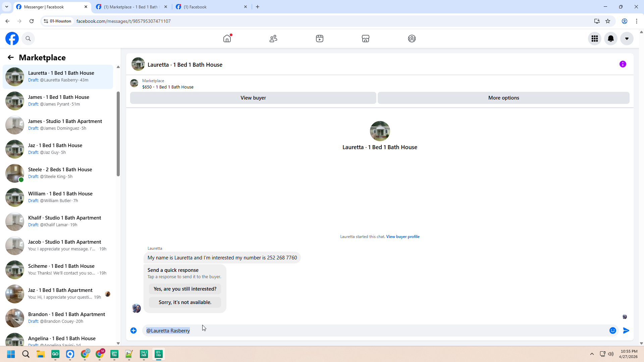The width and height of the screenshot is (644, 362).
Task: Click the plus icon for more message actions
Action: click(133, 330)
